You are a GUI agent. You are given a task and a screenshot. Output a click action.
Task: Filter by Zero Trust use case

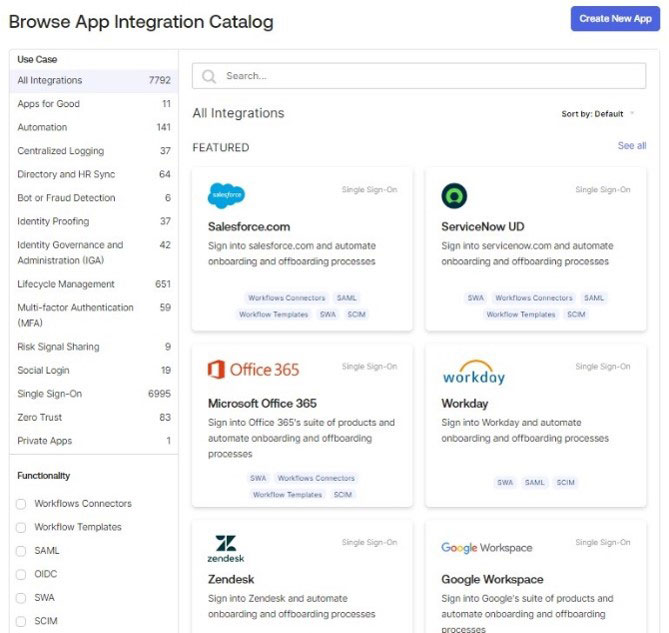(38, 418)
